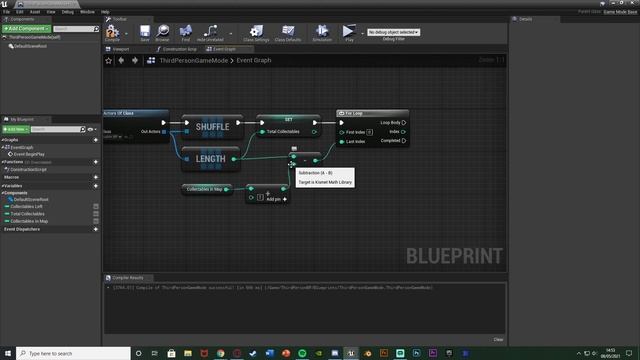Toggle visibility of Collectables Left variable

tap(96, 207)
